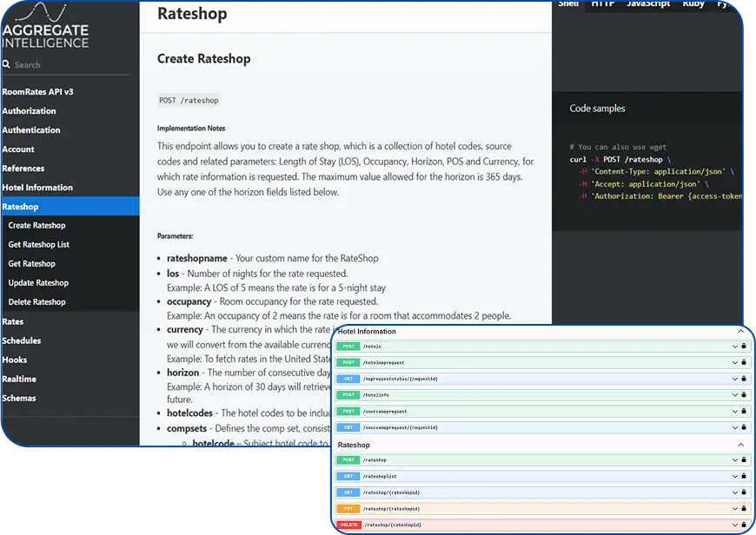Image resolution: width=756 pixels, height=535 pixels.
Task: Open RoomRates API v3 in sidebar
Action: point(37,91)
